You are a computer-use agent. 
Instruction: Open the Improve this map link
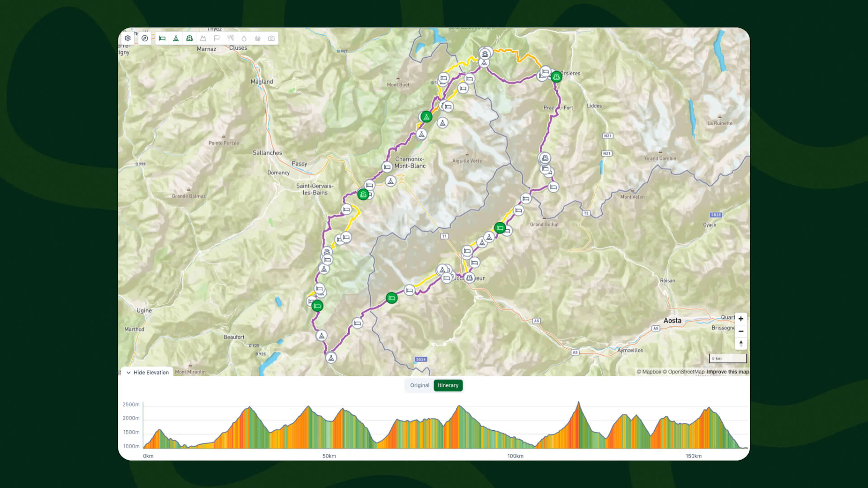[x=727, y=372]
